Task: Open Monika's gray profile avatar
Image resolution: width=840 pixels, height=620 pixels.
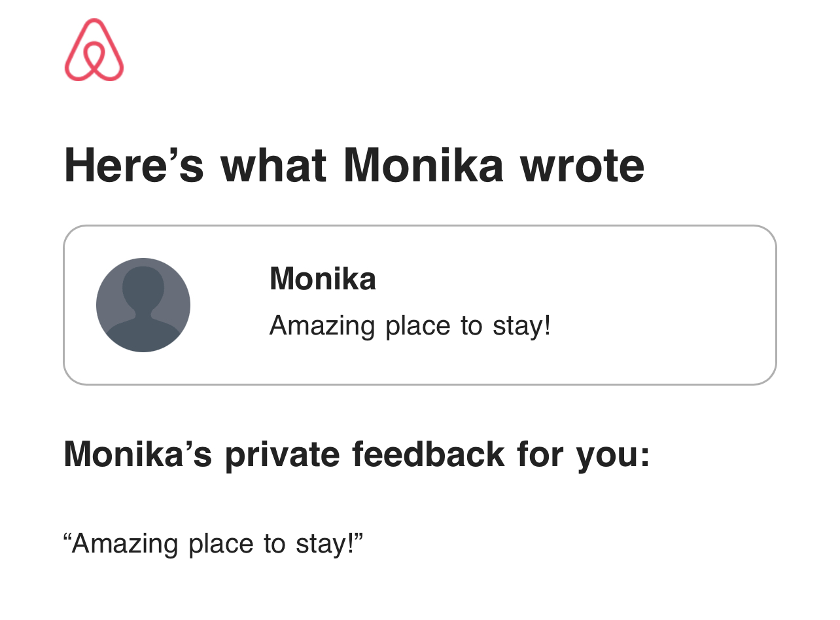Action: [x=143, y=305]
